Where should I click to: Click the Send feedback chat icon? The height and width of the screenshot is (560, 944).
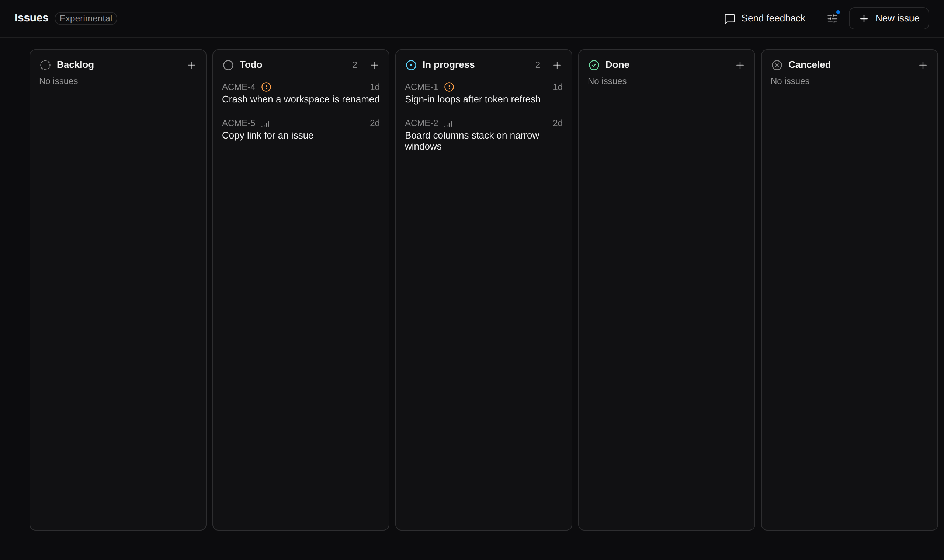point(729,18)
